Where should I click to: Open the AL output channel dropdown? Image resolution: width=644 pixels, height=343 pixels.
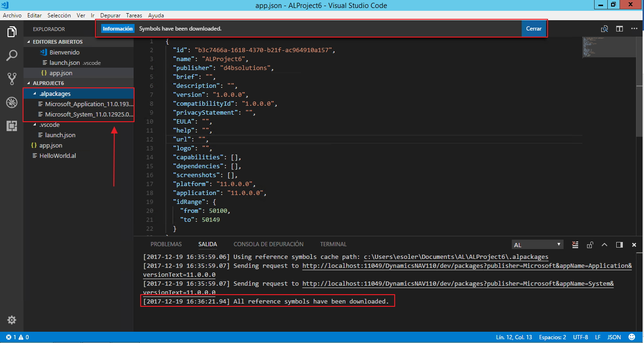[x=537, y=245]
